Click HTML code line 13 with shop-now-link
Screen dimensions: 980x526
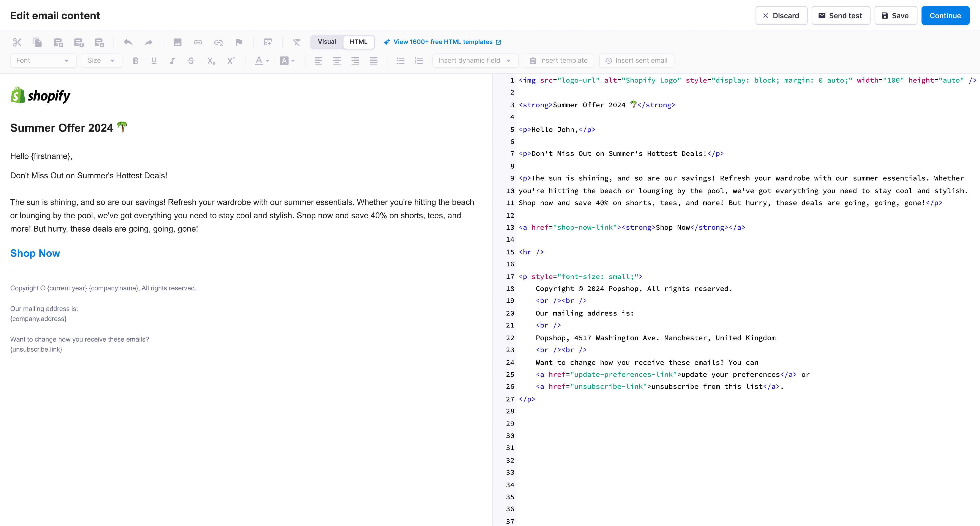click(x=632, y=227)
